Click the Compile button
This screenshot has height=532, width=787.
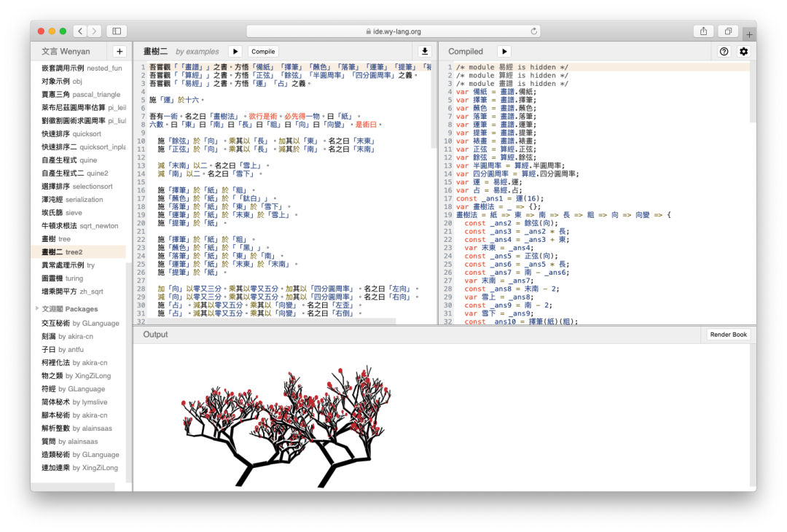(263, 51)
